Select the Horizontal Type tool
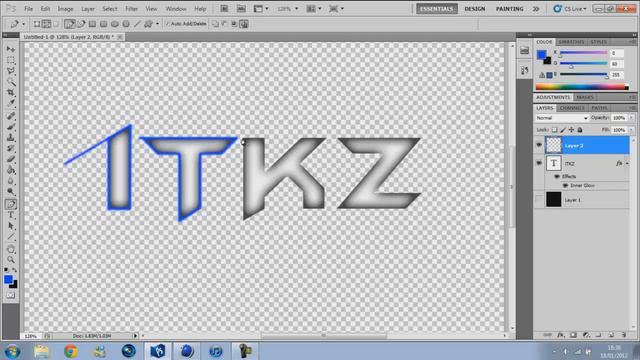The image size is (640, 360). [11, 215]
